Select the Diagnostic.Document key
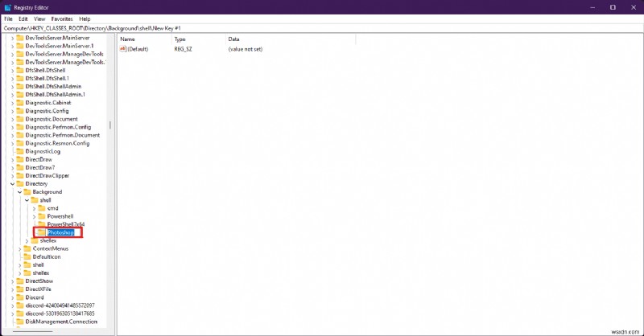 click(x=52, y=119)
